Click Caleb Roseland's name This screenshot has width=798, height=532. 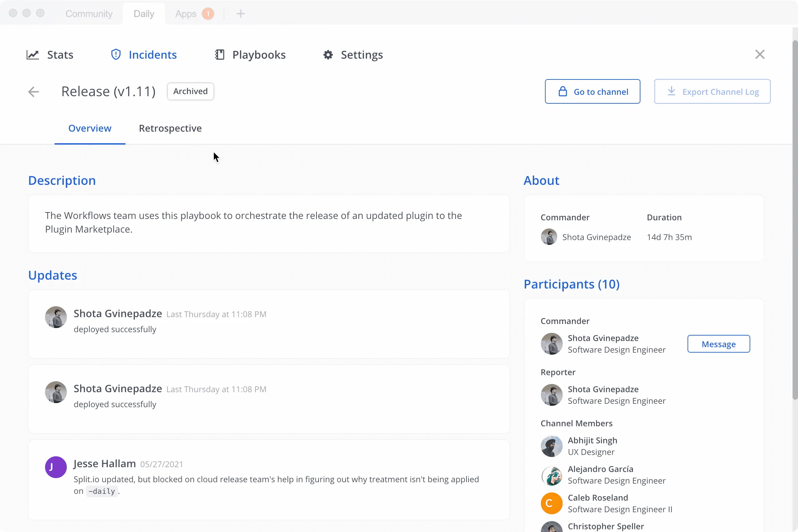(598, 498)
